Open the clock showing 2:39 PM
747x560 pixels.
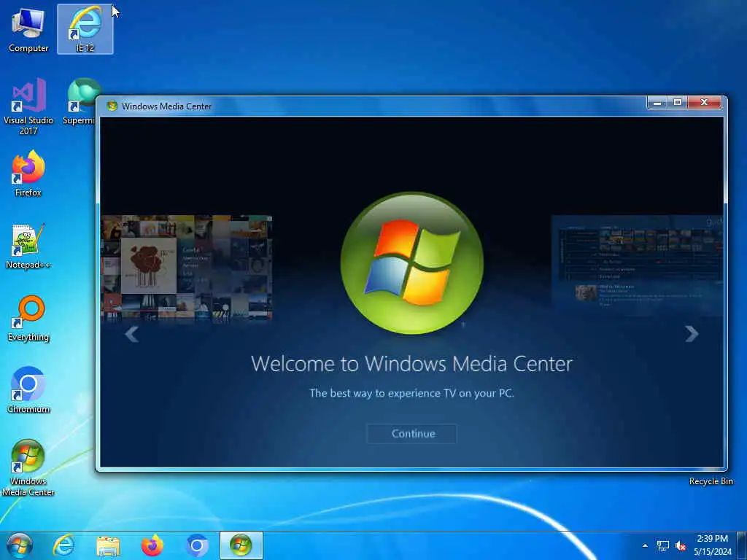712,545
